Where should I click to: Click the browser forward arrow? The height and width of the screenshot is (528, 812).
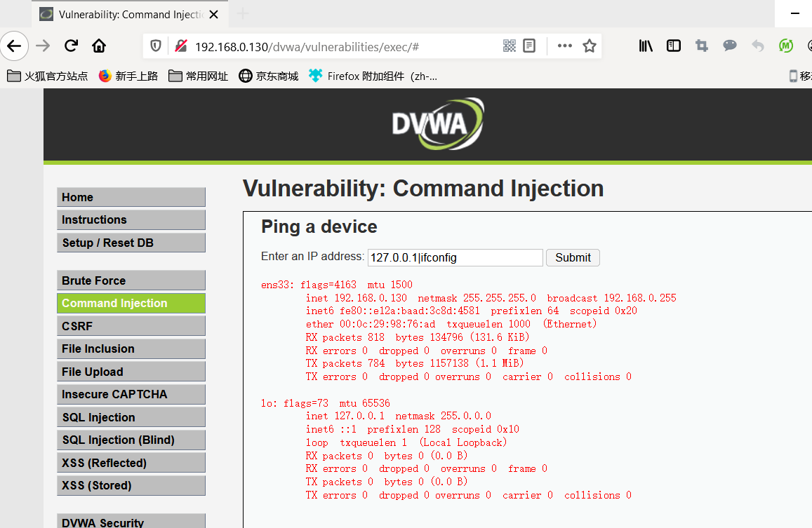click(x=43, y=46)
